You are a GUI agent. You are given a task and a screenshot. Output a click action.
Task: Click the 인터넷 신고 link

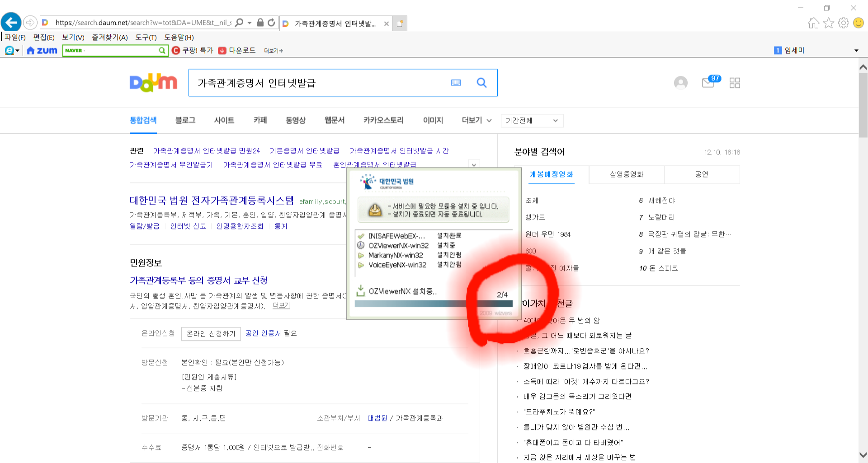[x=188, y=226]
